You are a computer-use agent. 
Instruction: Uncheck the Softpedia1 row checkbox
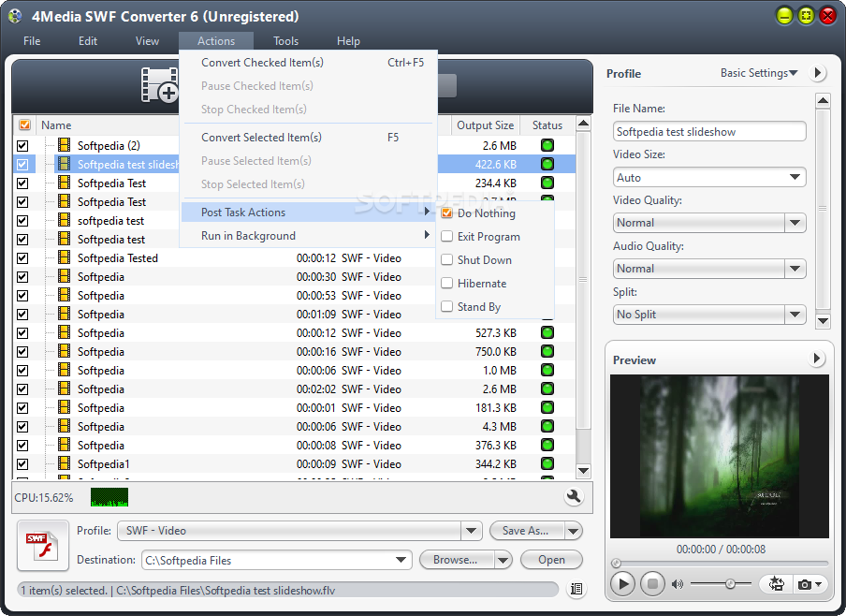tap(22, 463)
